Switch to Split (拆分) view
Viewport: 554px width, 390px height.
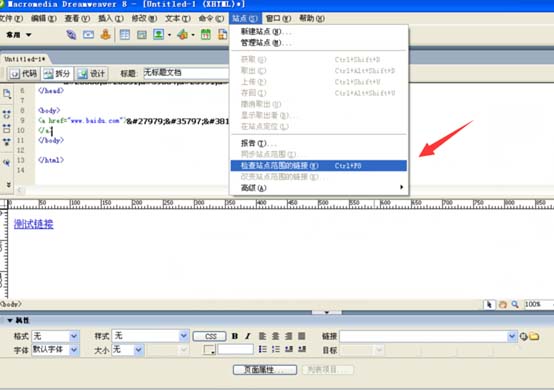click(x=58, y=73)
